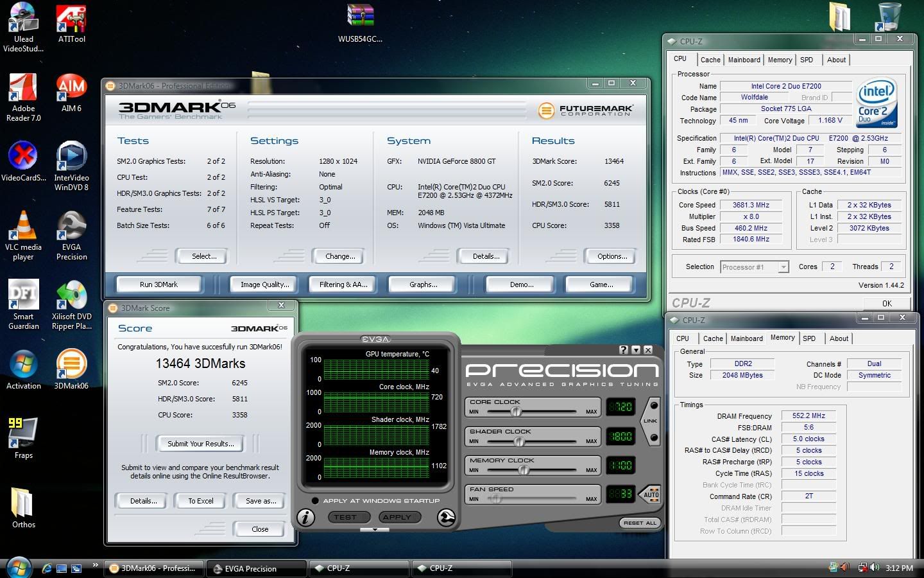Viewport: 924px width, 578px height.
Task: Open Filtering & AA... settings
Action: click(x=343, y=285)
